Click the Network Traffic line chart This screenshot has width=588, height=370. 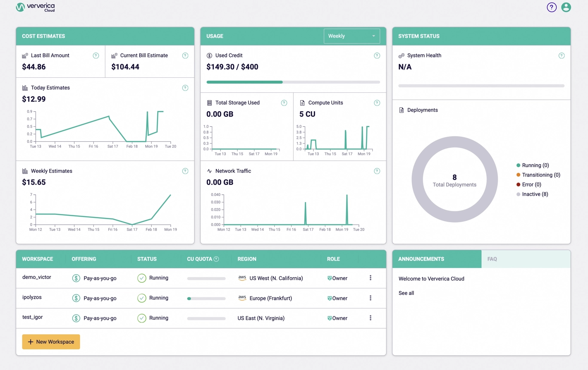(288, 212)
